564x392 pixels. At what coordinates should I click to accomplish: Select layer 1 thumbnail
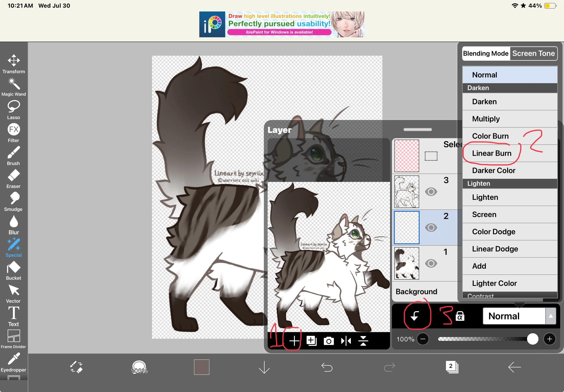tap(406, 263)
